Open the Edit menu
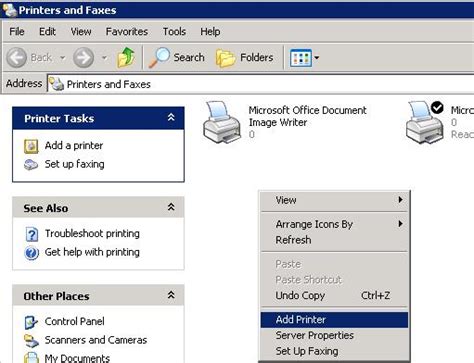The image size is (474, 363). [x=47, y=32]
